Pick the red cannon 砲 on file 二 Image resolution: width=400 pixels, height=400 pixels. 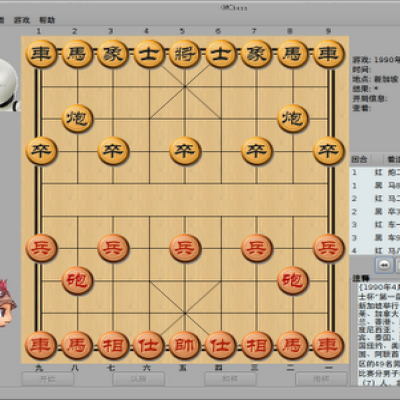click(293, 281)
